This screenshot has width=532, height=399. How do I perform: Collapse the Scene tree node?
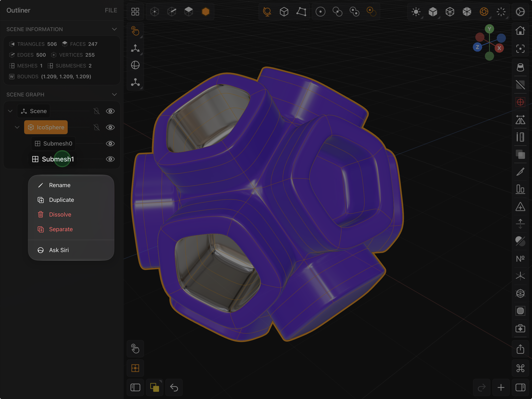coord(10,111)
